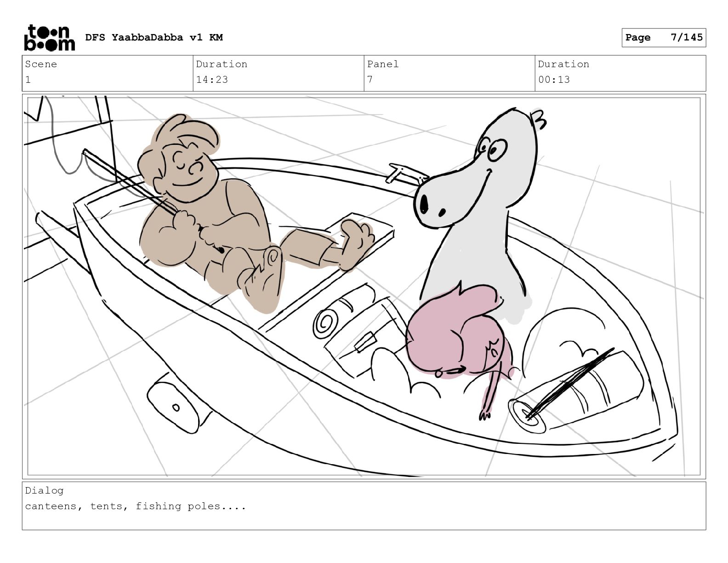Select the title text 'DFS YaabbaDabba v1 KM'

(x=154, y=37)
